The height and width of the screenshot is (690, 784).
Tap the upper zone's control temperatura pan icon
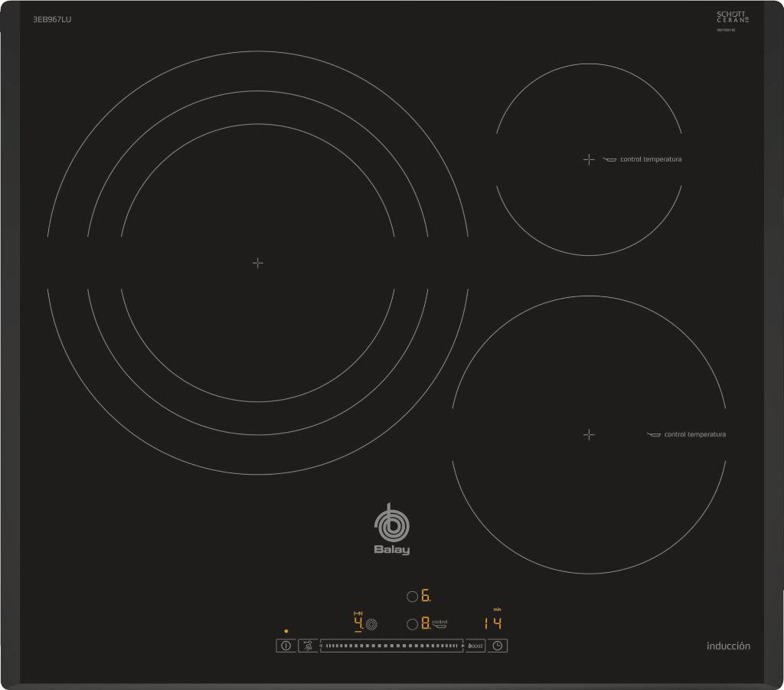(x=609, y=159)
